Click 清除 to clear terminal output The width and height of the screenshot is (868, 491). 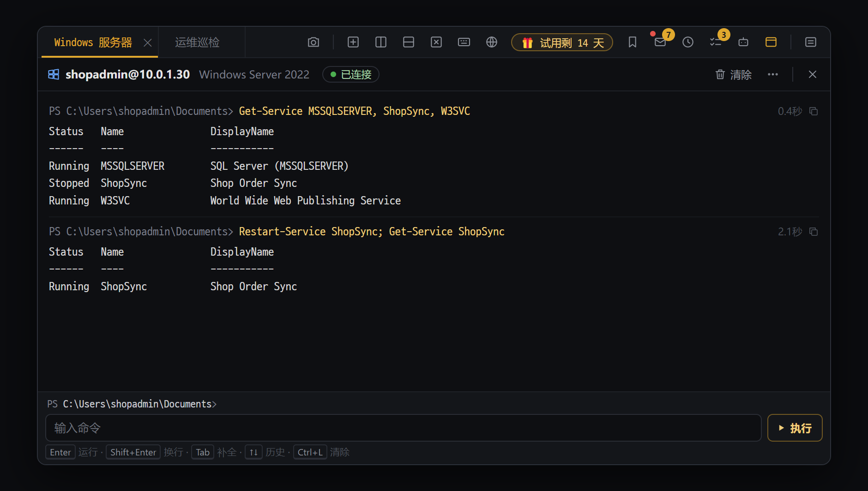pos(733,74)
